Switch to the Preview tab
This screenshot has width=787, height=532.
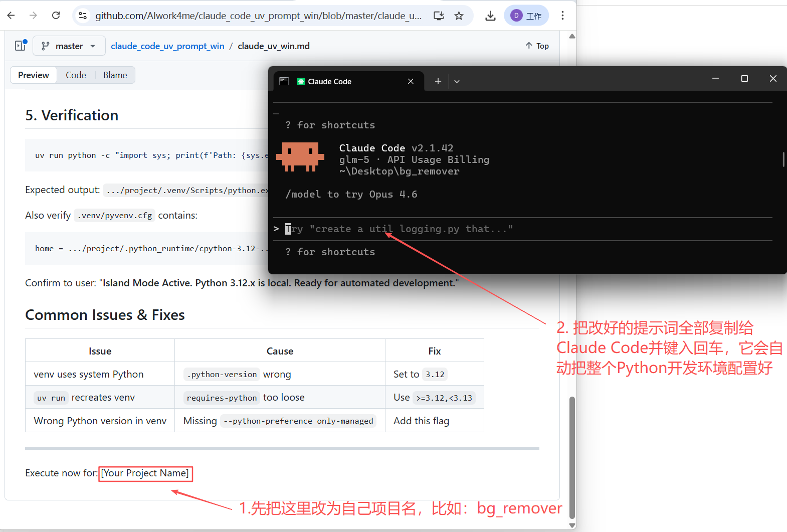pyautogui.click(x=34, y=75)
